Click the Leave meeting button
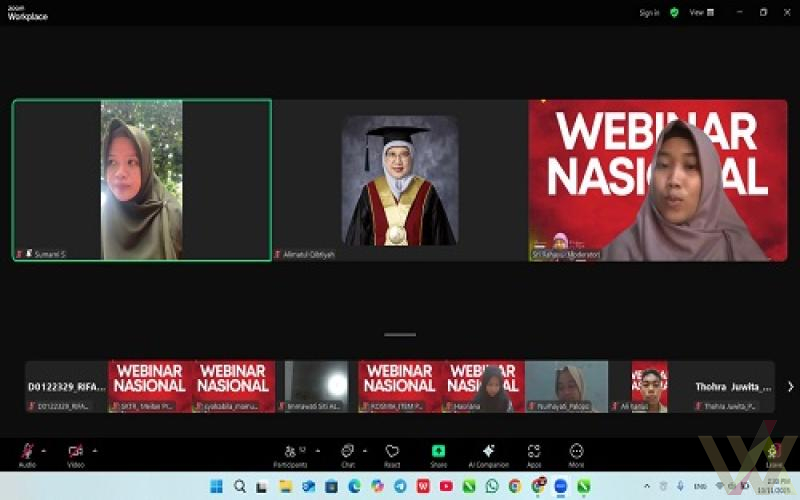This screenshot has width=800, height=500. tap(773, 453)
